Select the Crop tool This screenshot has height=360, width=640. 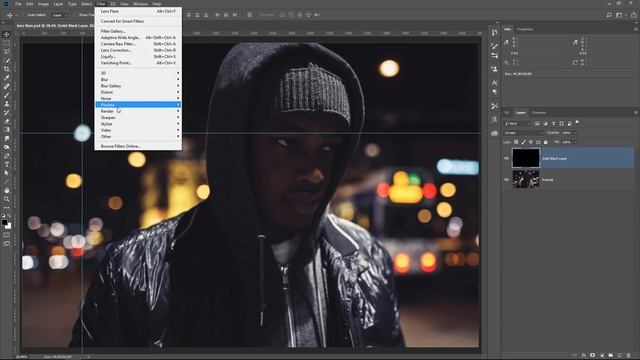pyautogui.click(x=7, y=69)
